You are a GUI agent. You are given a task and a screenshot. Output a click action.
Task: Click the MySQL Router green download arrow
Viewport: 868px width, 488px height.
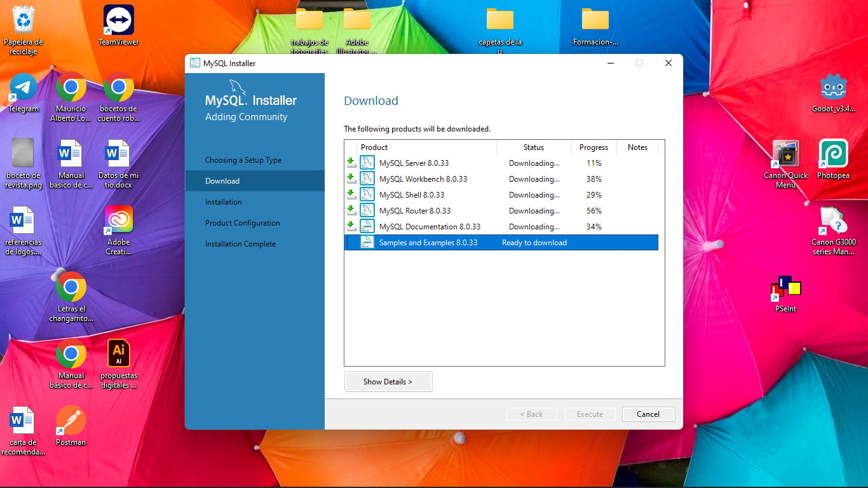(x=351, y=210)
